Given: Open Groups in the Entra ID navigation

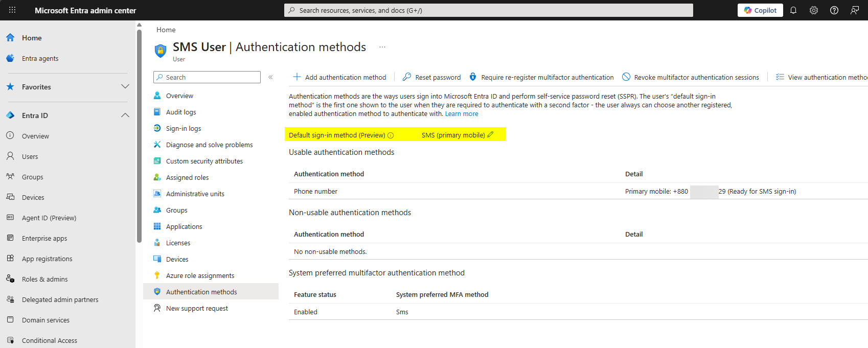Looking at the screenshot, I should pyautogui.click(x=32, y=177).
